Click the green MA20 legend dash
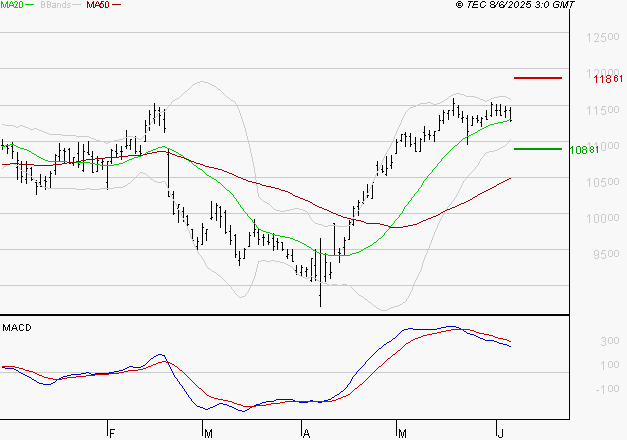 (x=32, y=6)
